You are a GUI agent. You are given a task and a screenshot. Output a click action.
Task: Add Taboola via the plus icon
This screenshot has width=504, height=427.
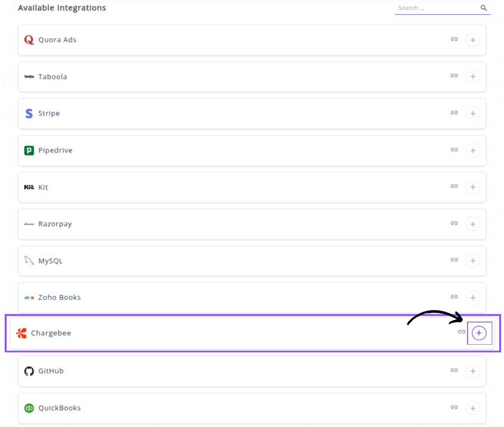coord(472,76)
